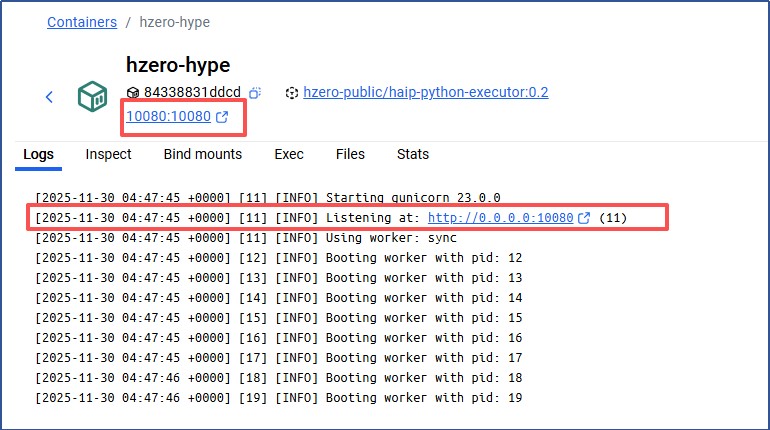Open the Files tab
770x430 pixels.
click(x=350, y=154)
